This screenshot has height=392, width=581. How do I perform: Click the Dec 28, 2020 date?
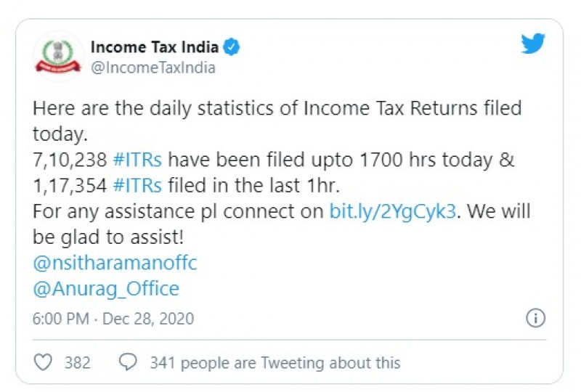point(149,319)
